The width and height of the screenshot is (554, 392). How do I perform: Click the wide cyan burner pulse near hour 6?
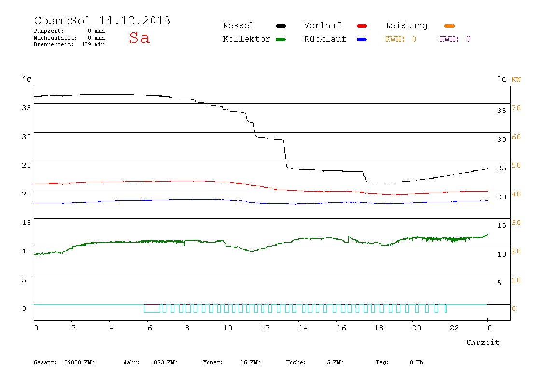pyautogui.click(x=152, y=308)
